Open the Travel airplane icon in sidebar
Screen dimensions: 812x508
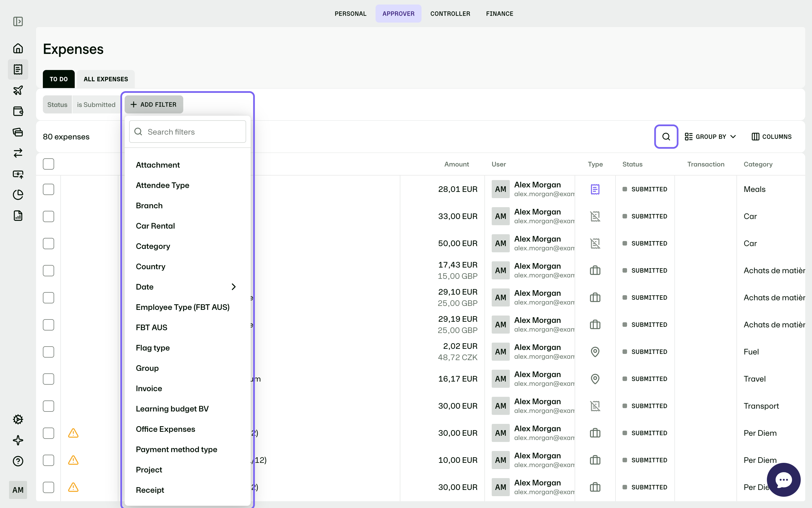(x=18, y=90)
